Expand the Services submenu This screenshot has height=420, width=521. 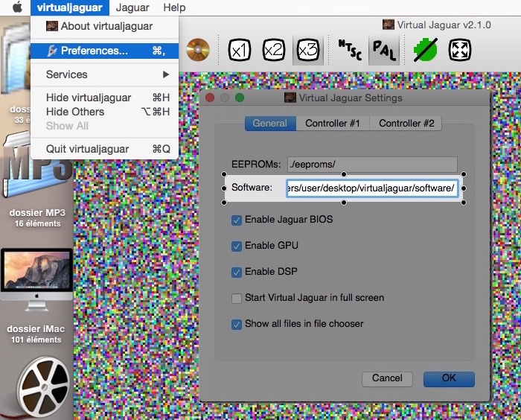pos(104,74)
